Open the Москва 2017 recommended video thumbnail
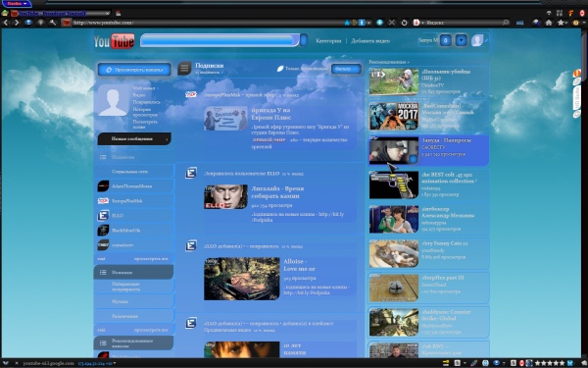 pyautogui.click(x=394, y=116)
